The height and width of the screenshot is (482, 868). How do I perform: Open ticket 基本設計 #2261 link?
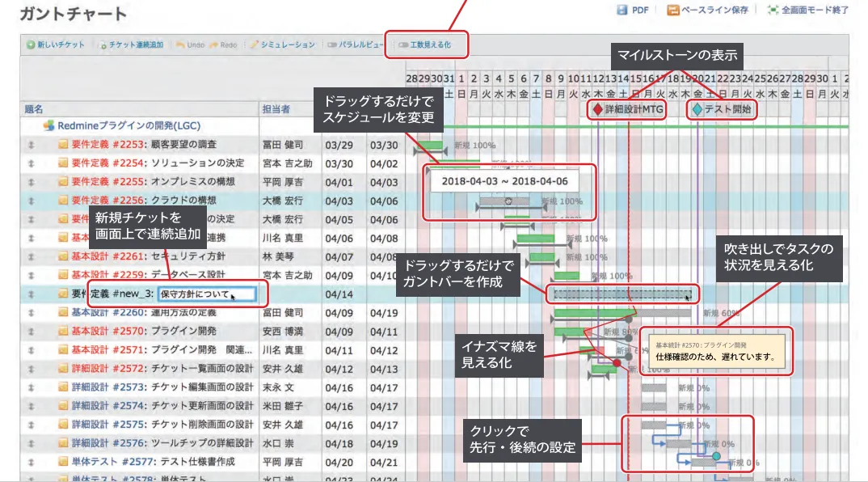(x=107, y=256)
